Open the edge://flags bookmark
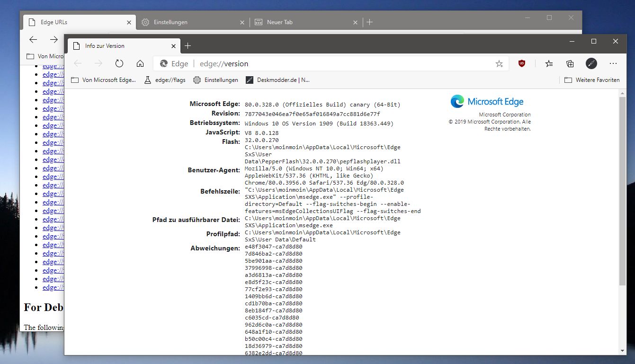 point(165,80)
